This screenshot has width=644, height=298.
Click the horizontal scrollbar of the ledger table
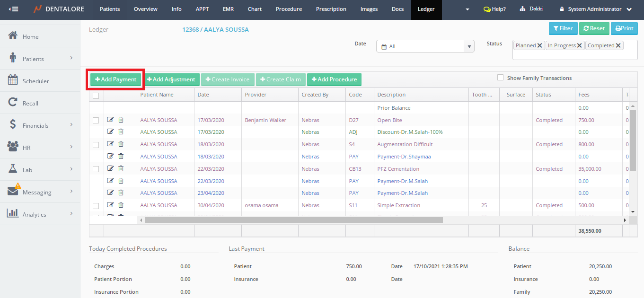click(293, 220)
